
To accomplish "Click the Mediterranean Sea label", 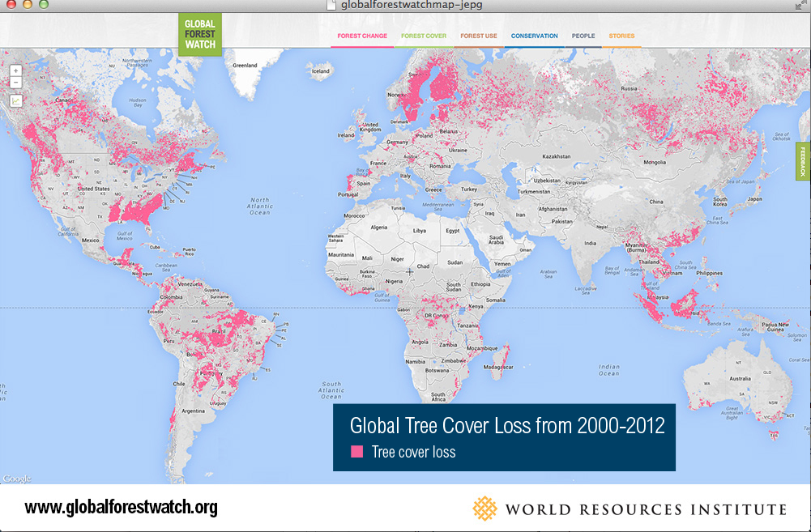I will click(438, 206).
